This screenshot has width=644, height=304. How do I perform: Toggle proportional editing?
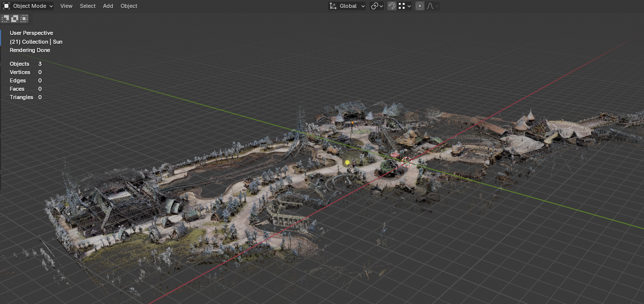[420, 6]
